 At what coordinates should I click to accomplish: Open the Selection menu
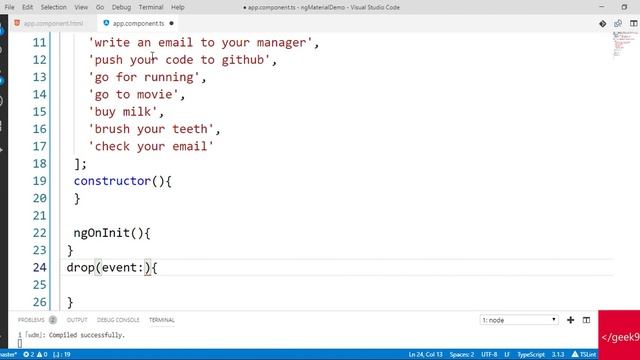tap(53, 7)
